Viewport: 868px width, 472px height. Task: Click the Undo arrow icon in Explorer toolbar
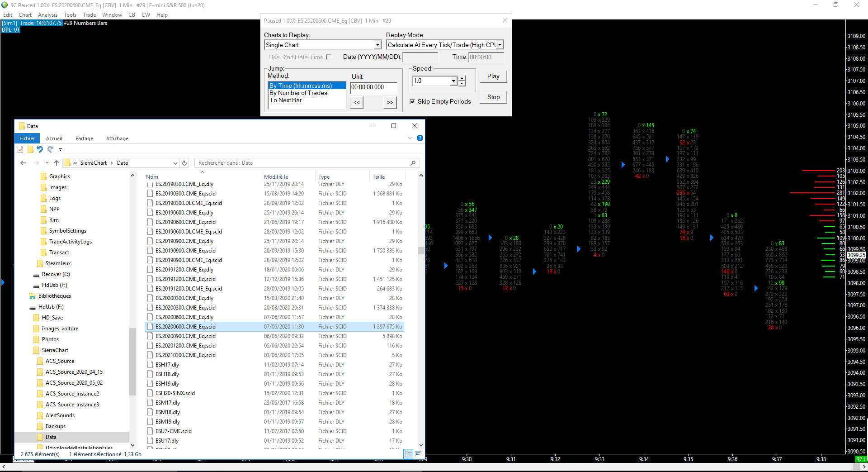pyautogui.click(x=40, y=149)
